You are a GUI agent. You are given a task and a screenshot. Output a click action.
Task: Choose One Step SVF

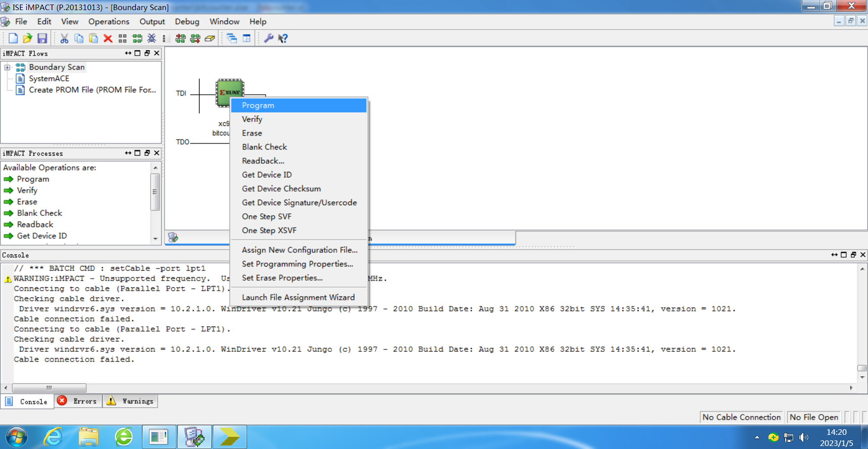click(299, 216)
